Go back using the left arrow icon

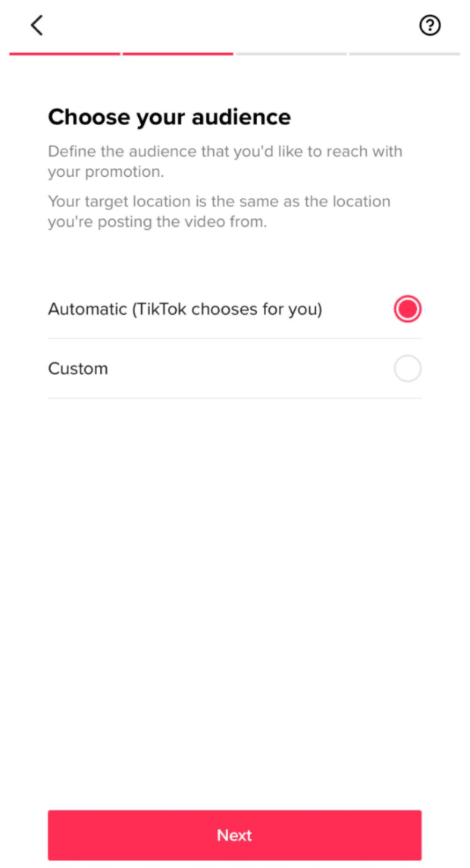(x=36, y=26)
